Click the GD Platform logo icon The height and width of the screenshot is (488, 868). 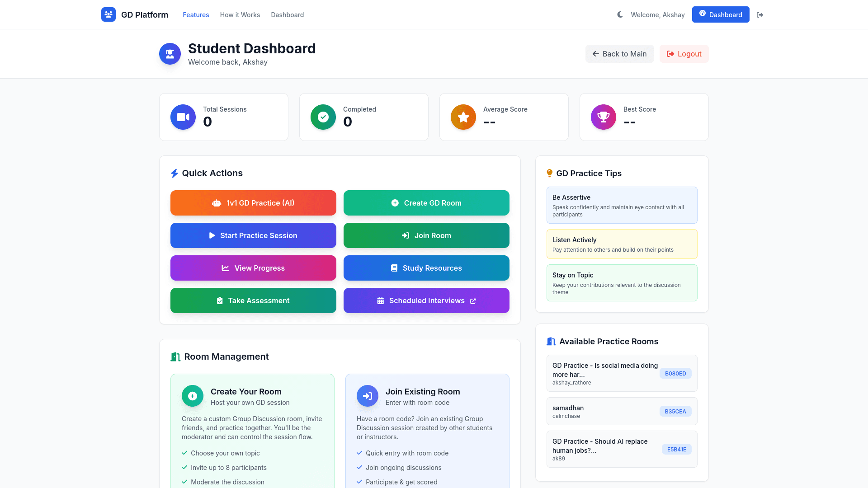point(108,14)
